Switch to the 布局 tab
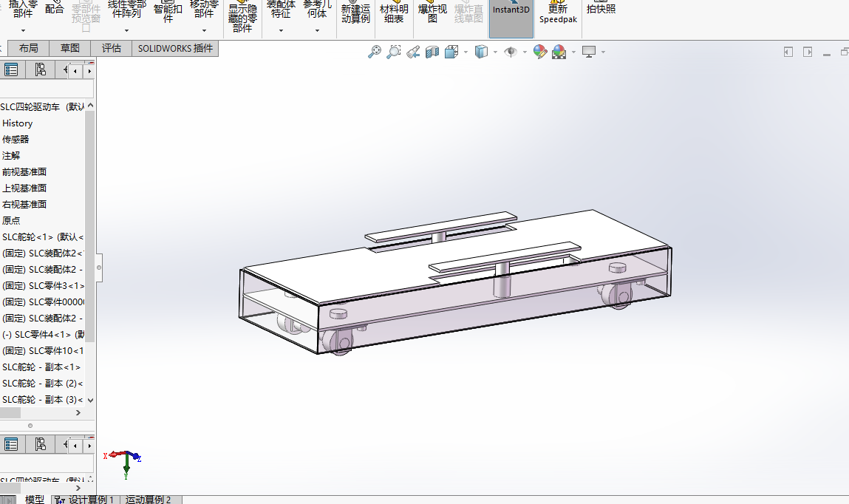Viewport: 849px width, 504px height. 28,48
